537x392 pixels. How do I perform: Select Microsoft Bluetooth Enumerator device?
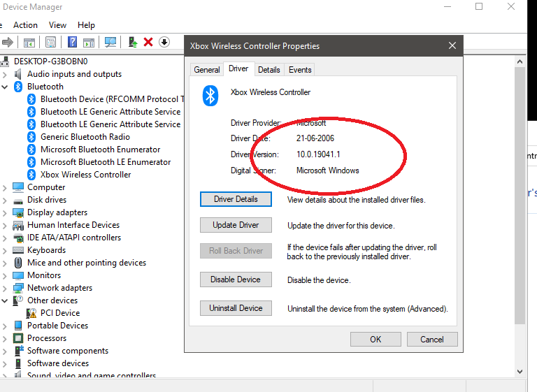101,150
